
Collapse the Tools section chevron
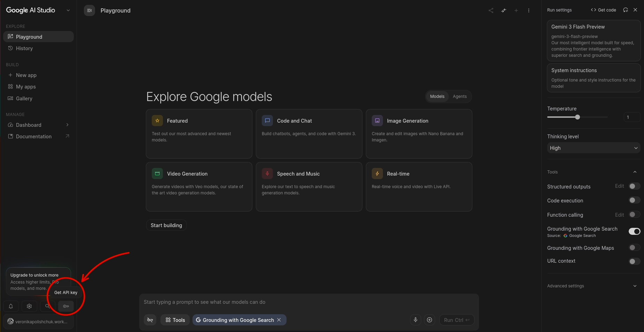[635, 172]
